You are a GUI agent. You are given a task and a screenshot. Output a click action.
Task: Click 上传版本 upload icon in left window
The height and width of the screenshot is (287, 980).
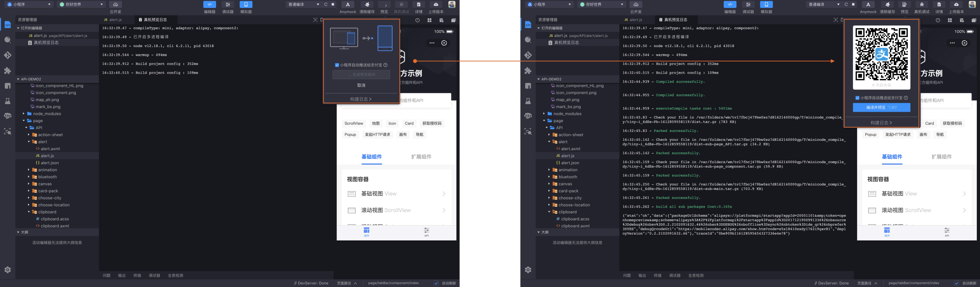click(436, 5)
